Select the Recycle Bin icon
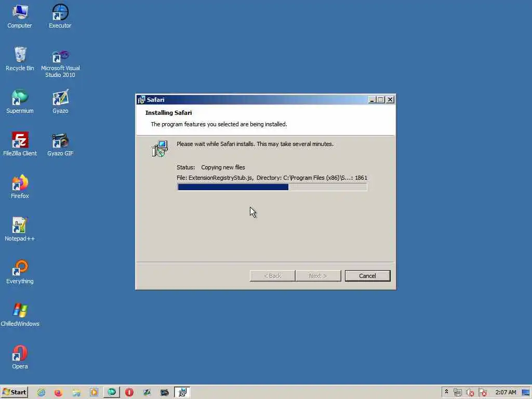Image resolution: width=532 pixels, height=399 pixels. 20,59
